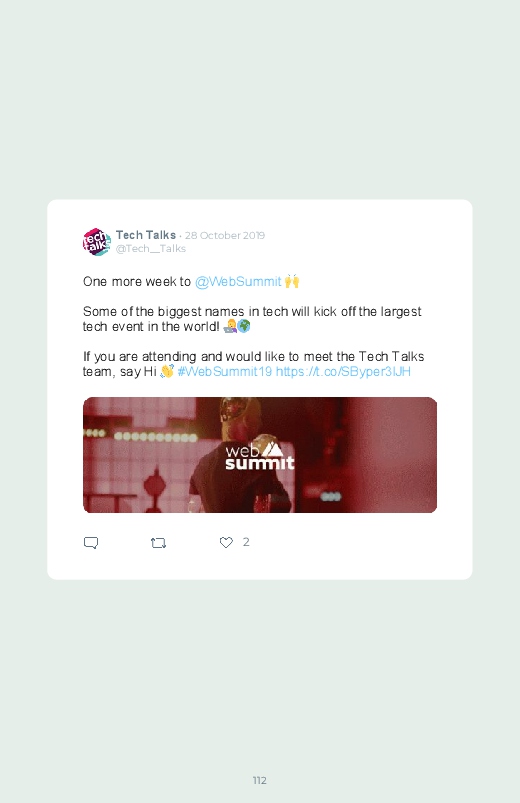Open the reply comment icon
The height and width of the screenshot is (803, 520).
point(91,542)
